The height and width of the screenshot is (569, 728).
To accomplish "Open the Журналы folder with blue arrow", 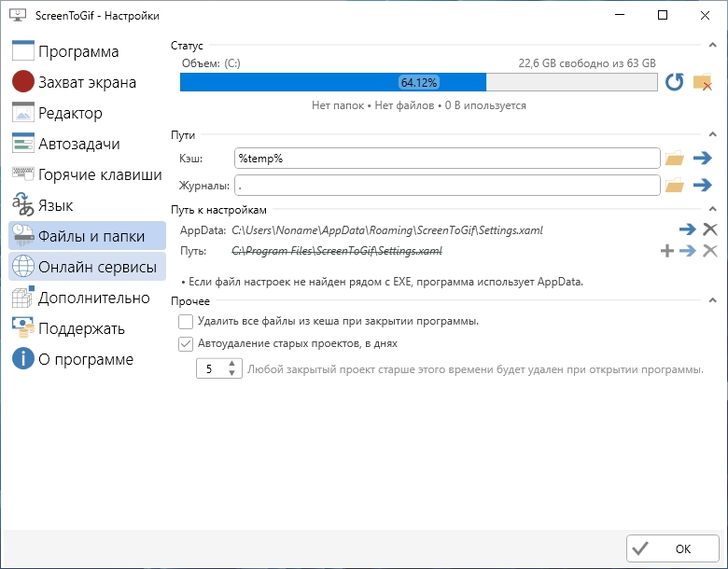I will (703, 186).
